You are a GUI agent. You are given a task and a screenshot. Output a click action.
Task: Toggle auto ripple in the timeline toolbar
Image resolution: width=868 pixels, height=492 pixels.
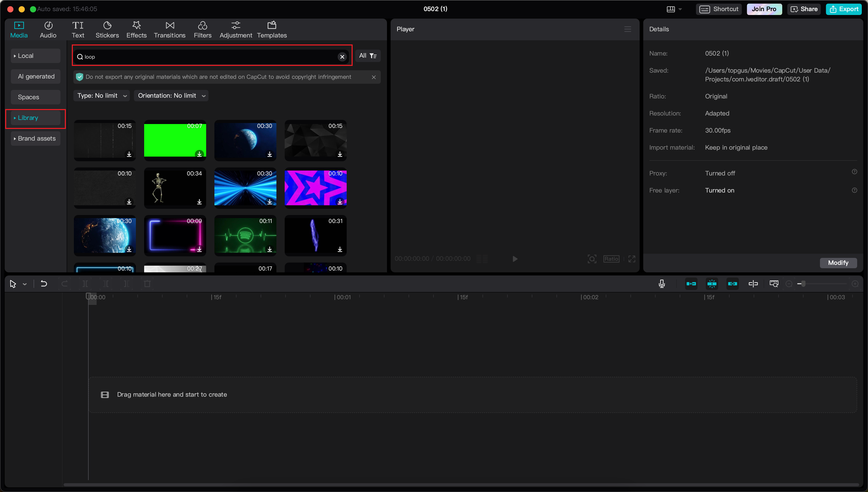pos(691,283)
